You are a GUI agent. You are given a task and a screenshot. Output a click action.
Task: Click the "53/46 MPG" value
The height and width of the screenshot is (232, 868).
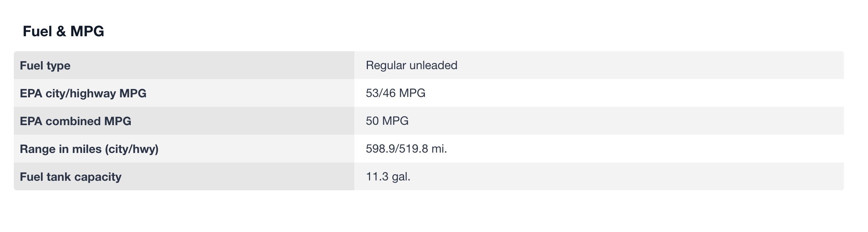click(x=395, y=93)
